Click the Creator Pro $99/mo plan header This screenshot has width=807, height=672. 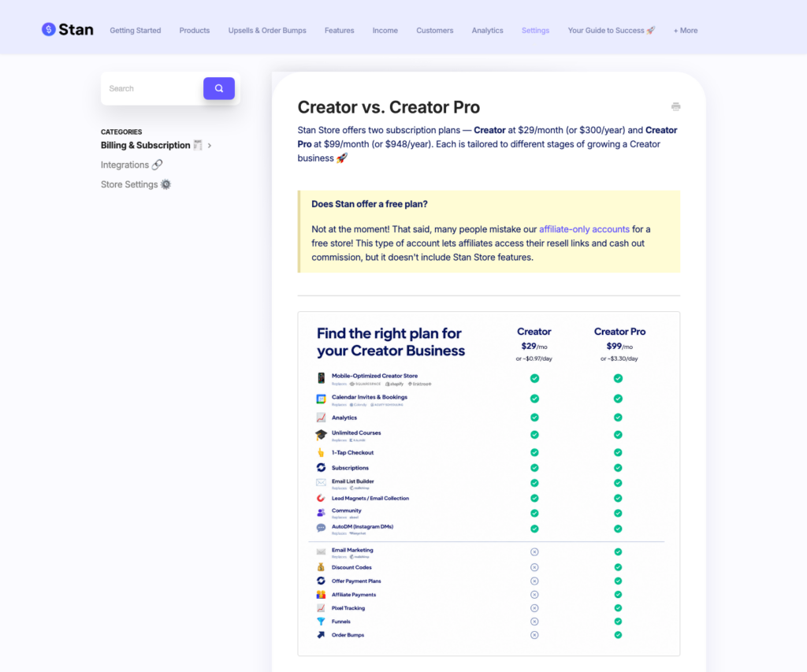619,344
